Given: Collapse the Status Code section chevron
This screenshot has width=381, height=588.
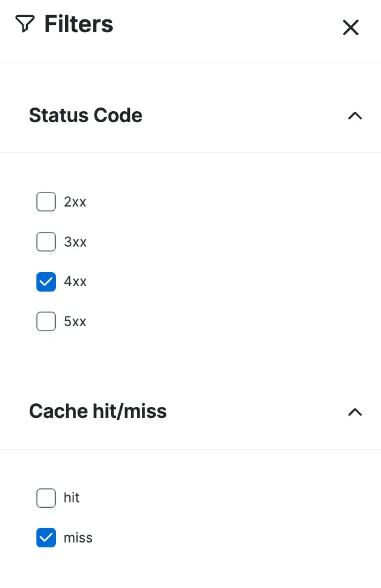Looking at the screenshot, I should (x=355, y=115).
